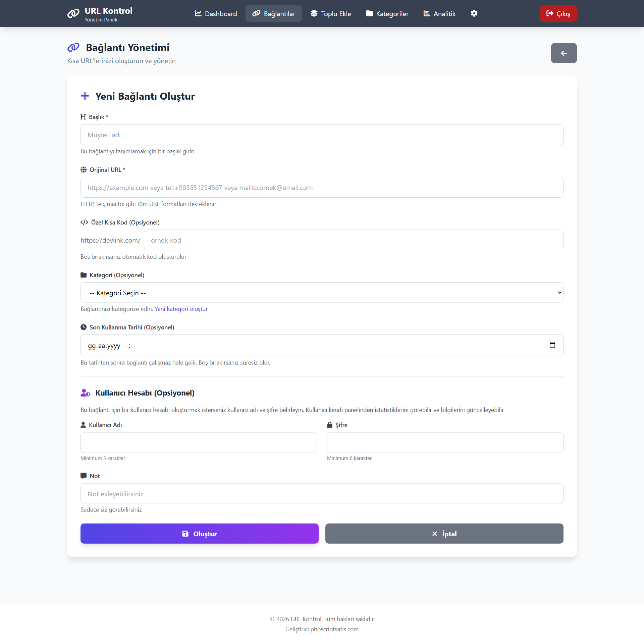Focus the Başlık input field
Image resolution: width=644 pixels, height=644 pixels.
pyautogui.click(x=322, y=135)
